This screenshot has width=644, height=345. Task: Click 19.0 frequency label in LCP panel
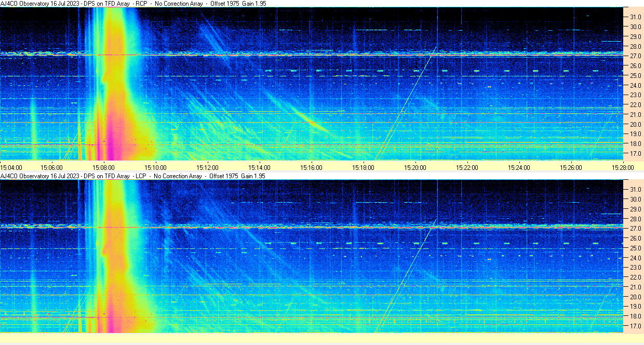636,307
